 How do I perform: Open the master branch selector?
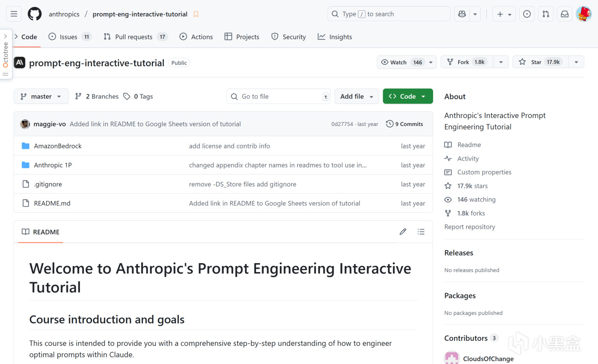(x=41, y=96)
